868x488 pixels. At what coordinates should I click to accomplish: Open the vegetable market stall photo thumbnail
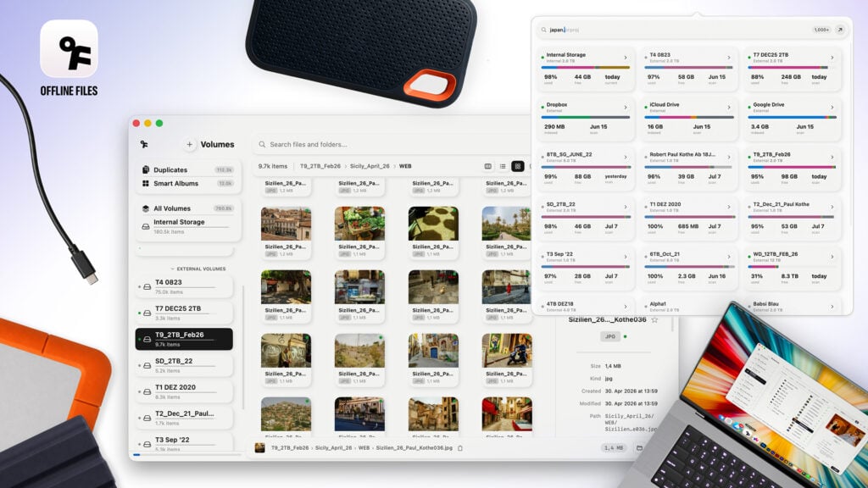coord(359,224)
